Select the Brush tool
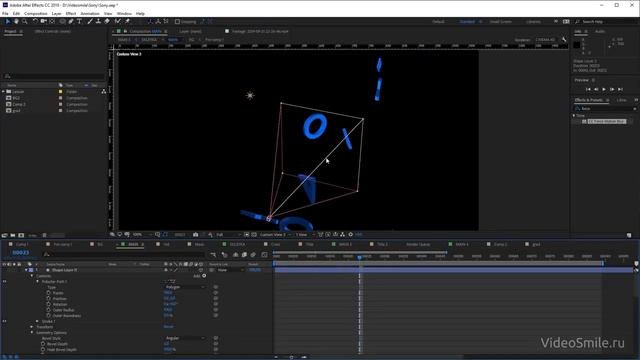This screenshot has height=360, width=640. [90, 21]
